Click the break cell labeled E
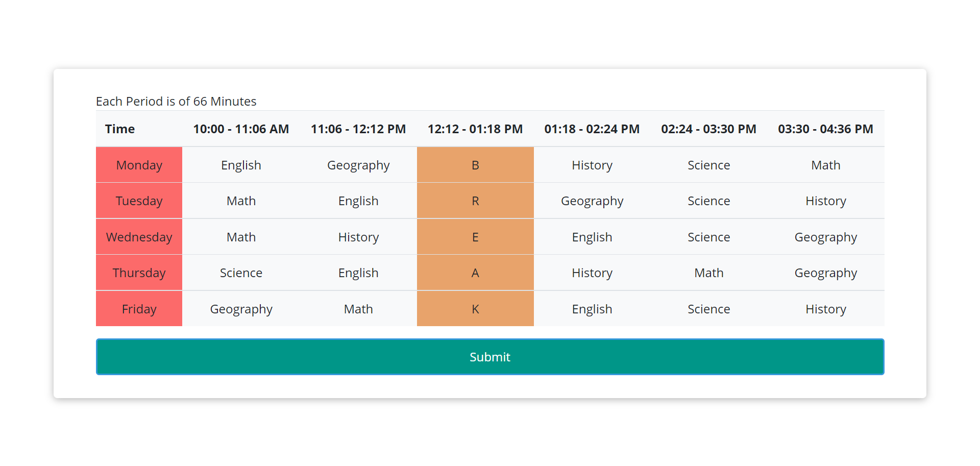The height and width of the screenshot is (466, 980). click(475, 237)
